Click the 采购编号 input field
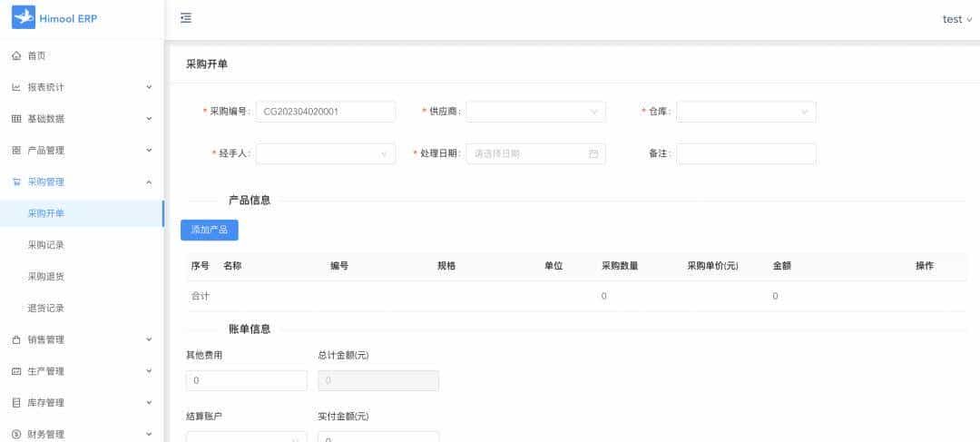 [x=326, y=112]
